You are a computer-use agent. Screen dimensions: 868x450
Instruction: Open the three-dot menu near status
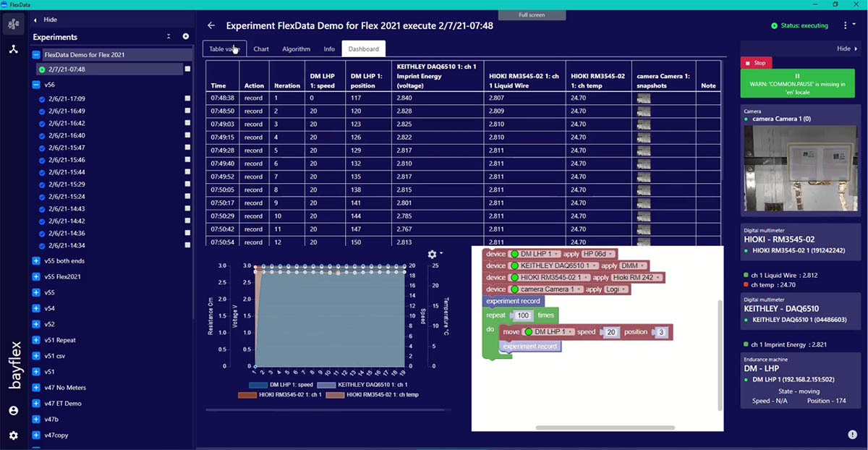pyautogui.click(x=845, y=25)
